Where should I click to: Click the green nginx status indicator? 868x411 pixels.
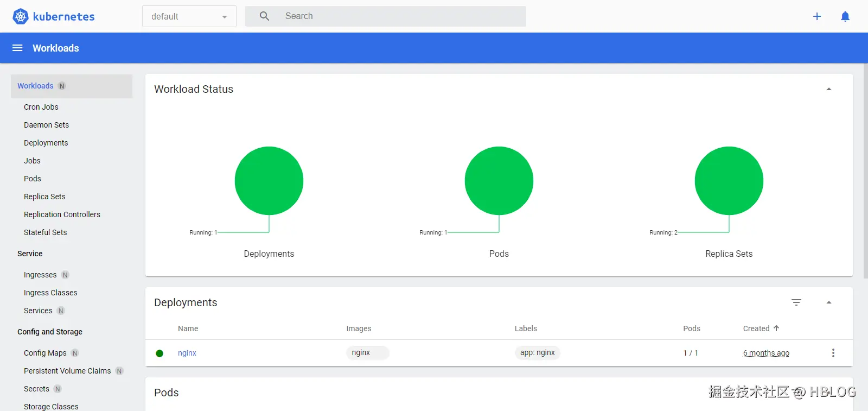(x=159, y=353)
